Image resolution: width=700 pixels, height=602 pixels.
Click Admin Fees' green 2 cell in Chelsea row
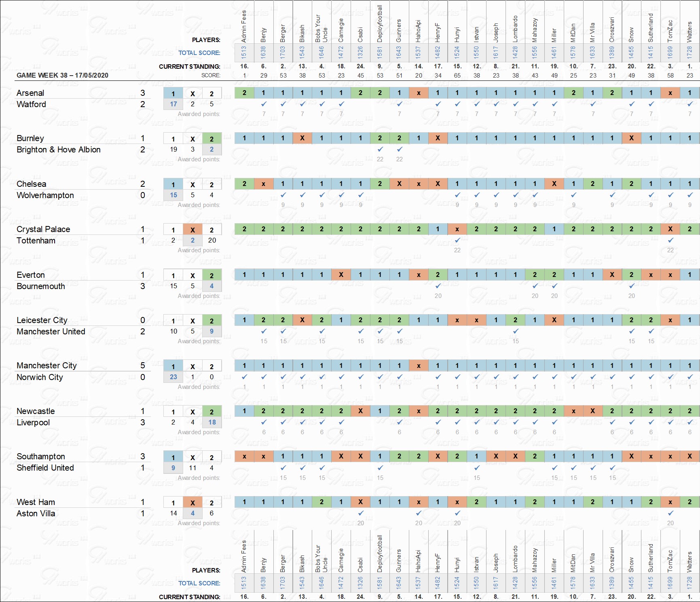pyautogui.click(x=244, y=184)
